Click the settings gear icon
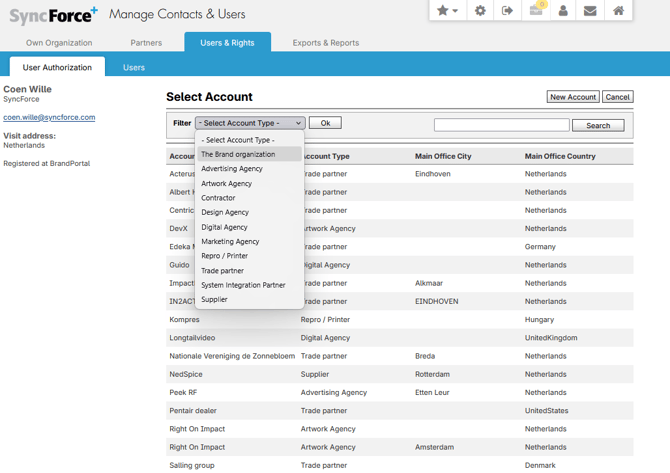This screenshot has width=670, height=473. click(x=480, y=11)
